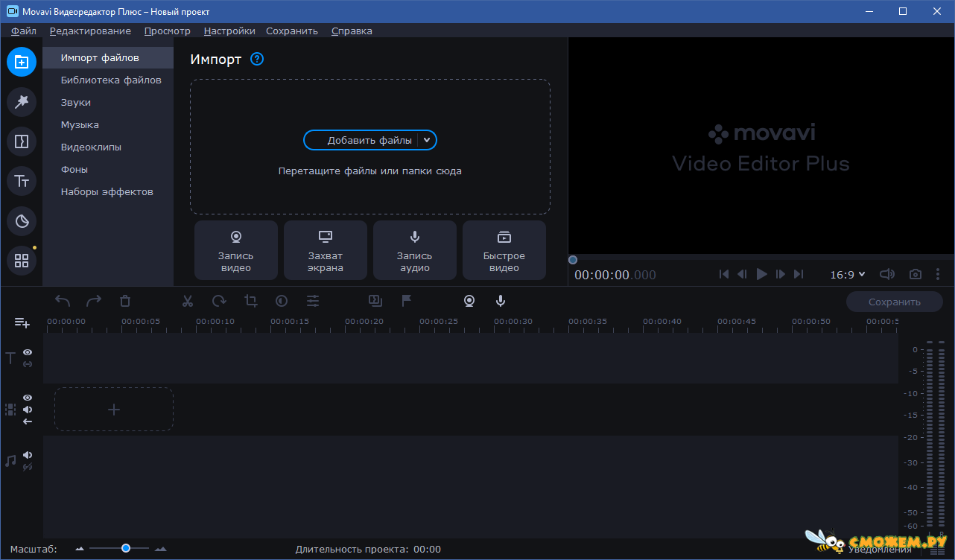The width and height of the screenshot is (955, 560).
Task: Open the Filters magic wand panel
Action: tap(22, 102)
